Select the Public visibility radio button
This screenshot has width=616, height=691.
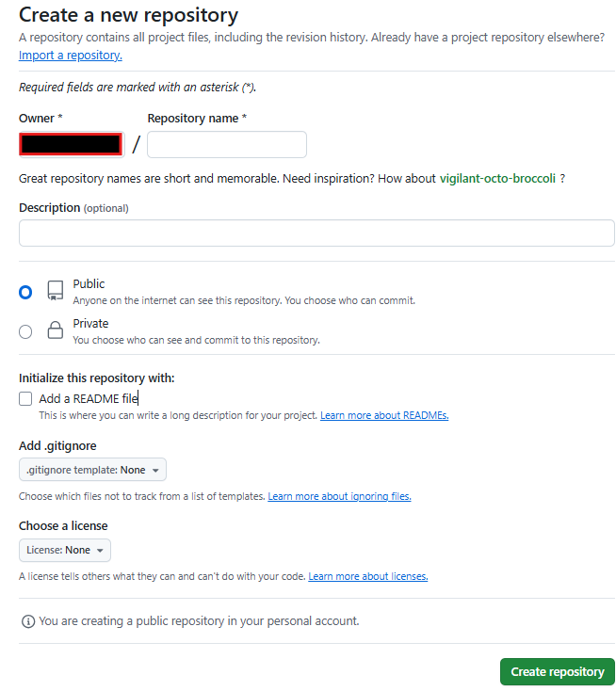click(25, 292)
